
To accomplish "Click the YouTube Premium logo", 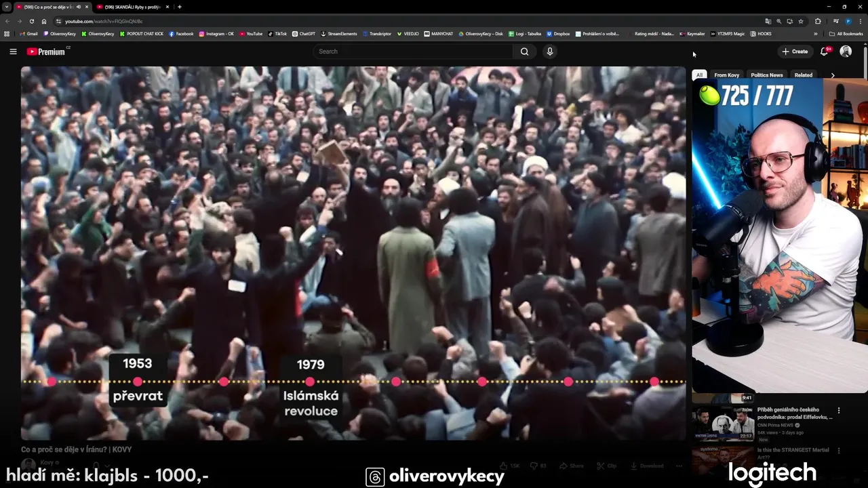I will tap(45, 52).
